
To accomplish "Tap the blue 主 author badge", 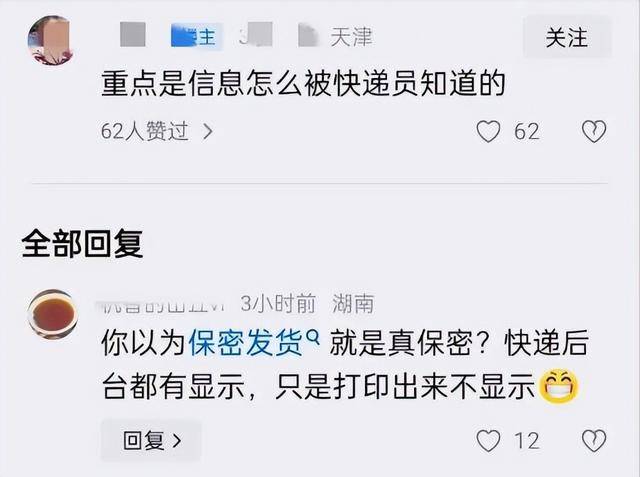I will [x=197, y=37].
